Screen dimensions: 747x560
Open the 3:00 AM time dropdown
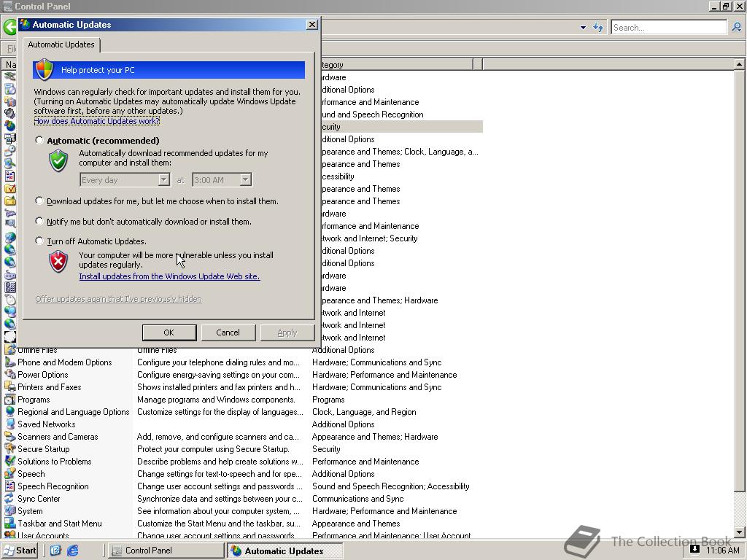[245, 180]
